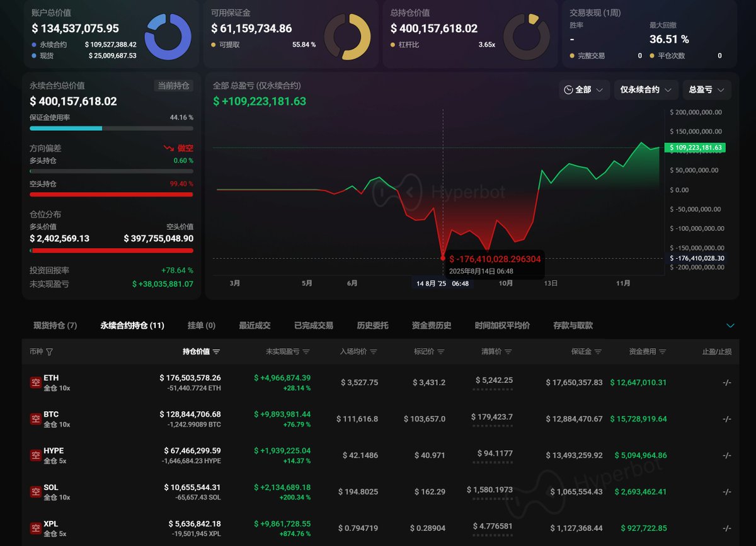The height and width of the screenshot is (546, 756).
Task: Click the 入场均价 column sort icon
Action: pos(374,352)
